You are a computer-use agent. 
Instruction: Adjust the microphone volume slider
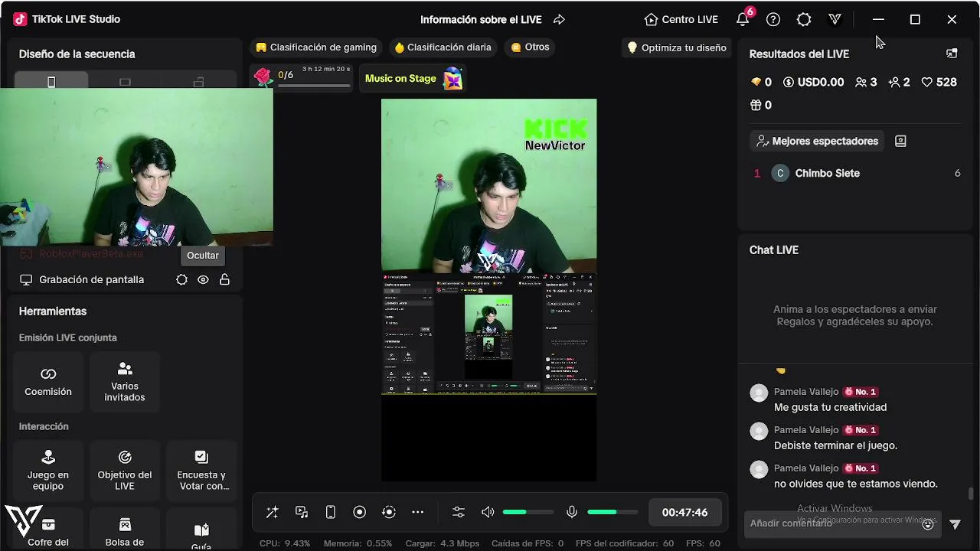pos(612,512)
